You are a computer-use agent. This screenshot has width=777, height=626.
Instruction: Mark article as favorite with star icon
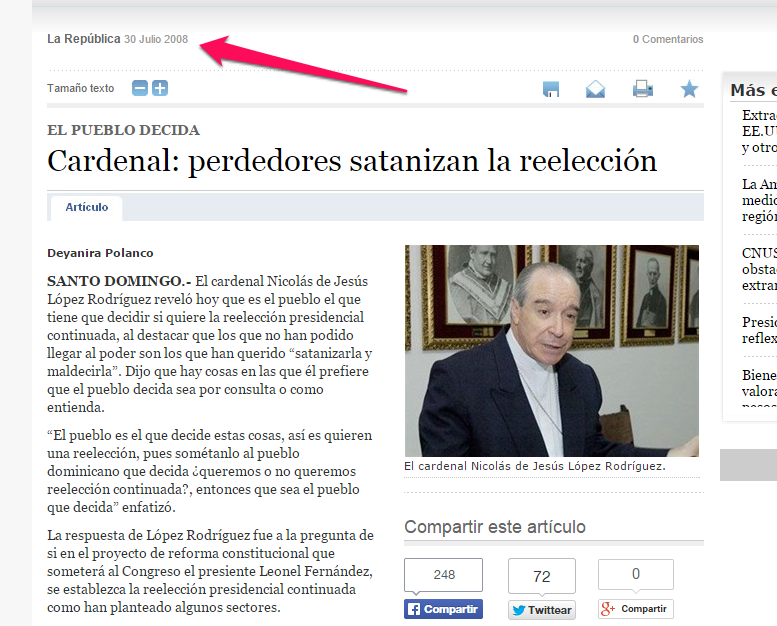(689, 89)
